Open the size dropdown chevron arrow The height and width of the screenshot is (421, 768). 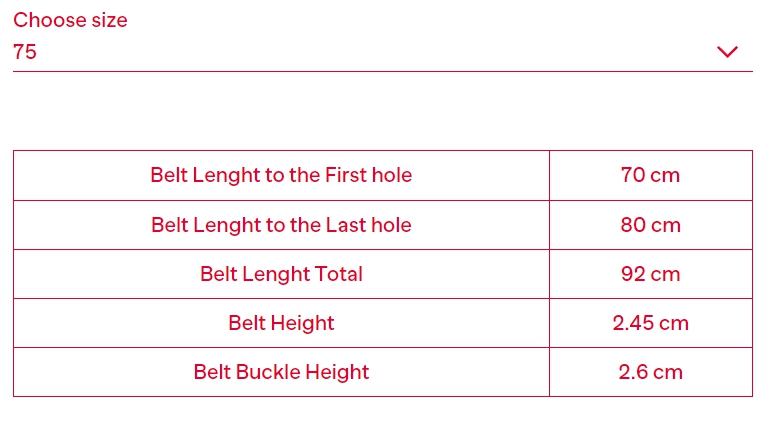[727, 52]
